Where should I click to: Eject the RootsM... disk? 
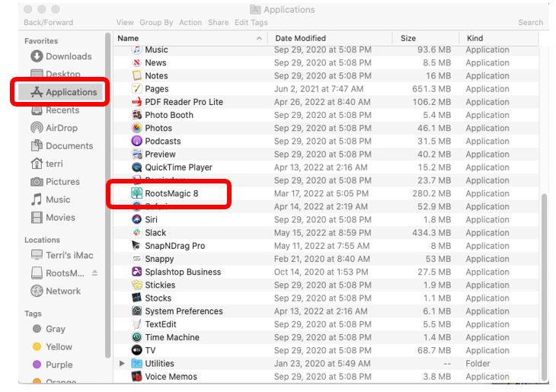(94, 273)
